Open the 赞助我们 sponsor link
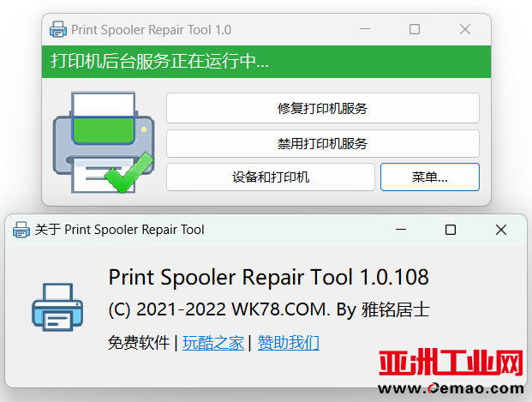This screenshot has width=532, height=402. point(289,343)
